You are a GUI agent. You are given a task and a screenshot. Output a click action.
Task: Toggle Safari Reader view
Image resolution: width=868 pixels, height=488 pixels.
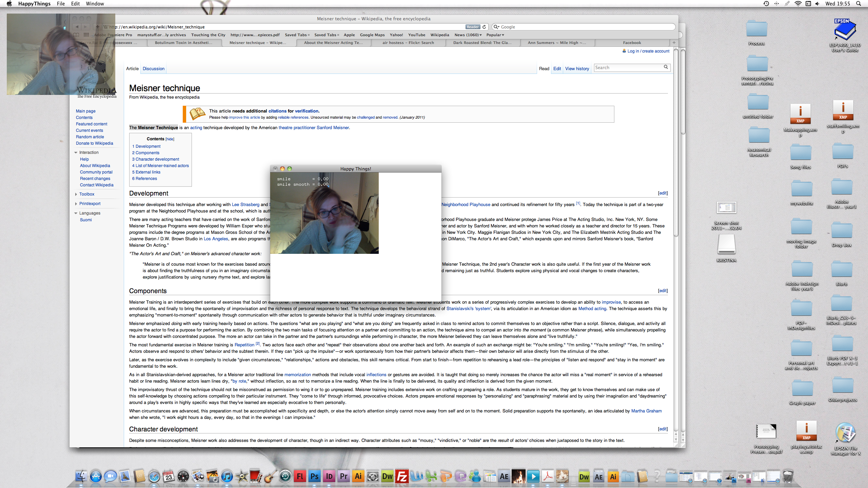472,27
